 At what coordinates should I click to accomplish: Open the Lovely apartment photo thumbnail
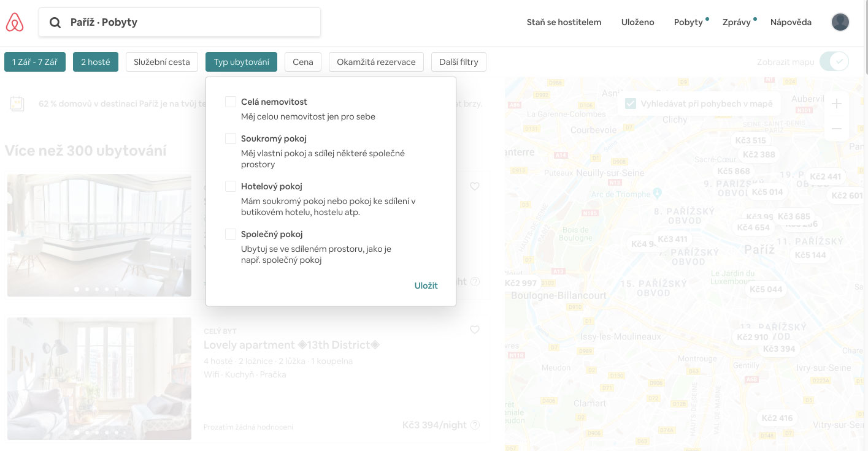[99, 379]
